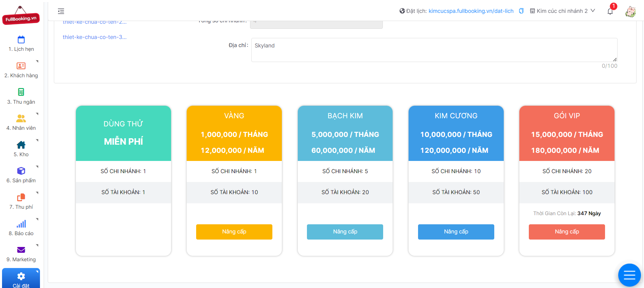
Task: Click the notification bell icon
Action: pyautogui.click(x=610, y=11)
